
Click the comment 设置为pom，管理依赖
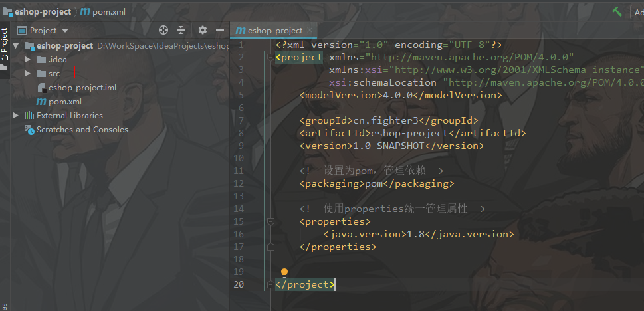pos(372,171)
